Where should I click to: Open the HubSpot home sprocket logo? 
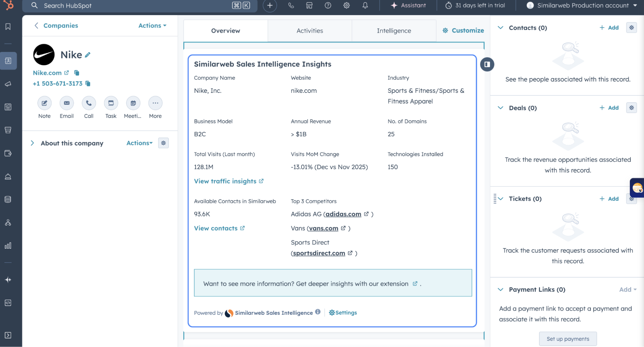pyautogui.click(x=9, y=5)
